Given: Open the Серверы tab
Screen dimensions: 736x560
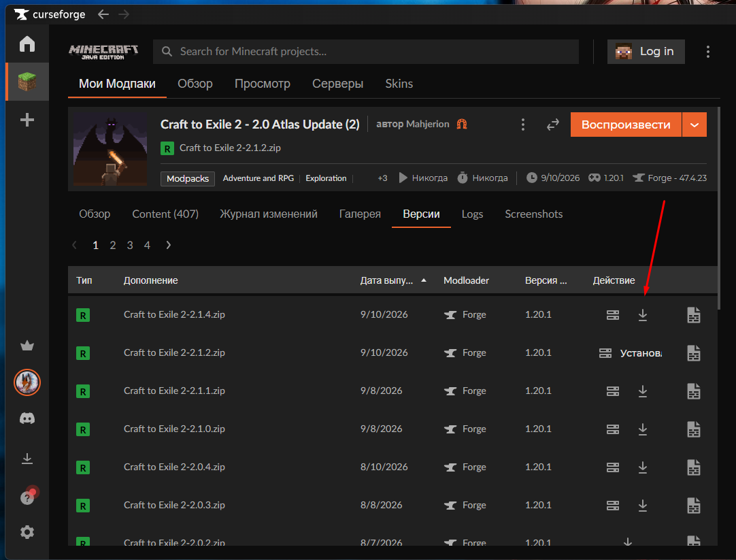Looking at the screenshot, I should coord(337,84).
